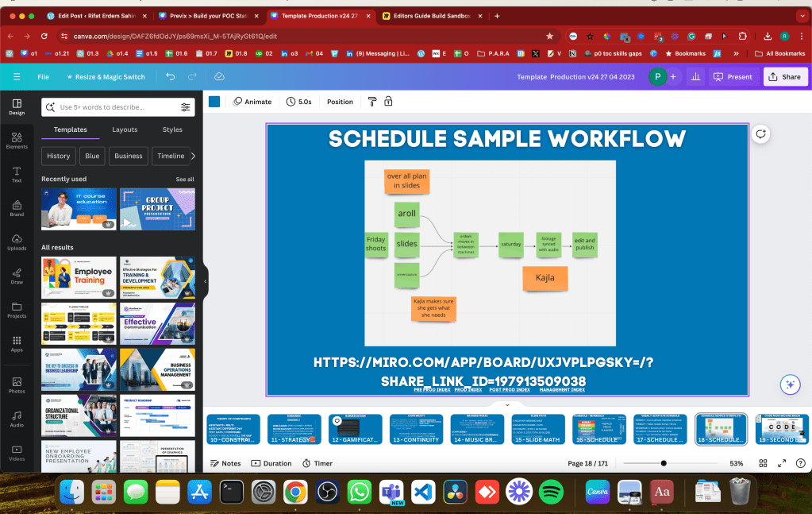Click the lock icon in toolbar
812x514 pixels.
point(388,102)
